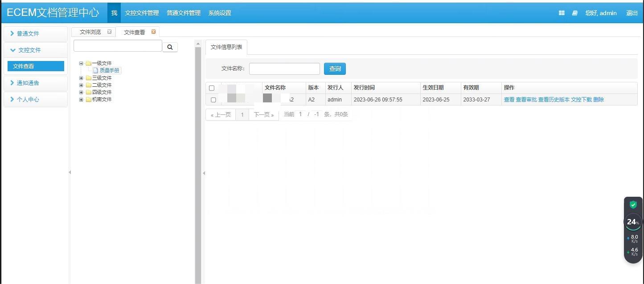Collapse the 一级文件 folder node
The width and height of the screenshot is (644, 284).
point(81,63)
